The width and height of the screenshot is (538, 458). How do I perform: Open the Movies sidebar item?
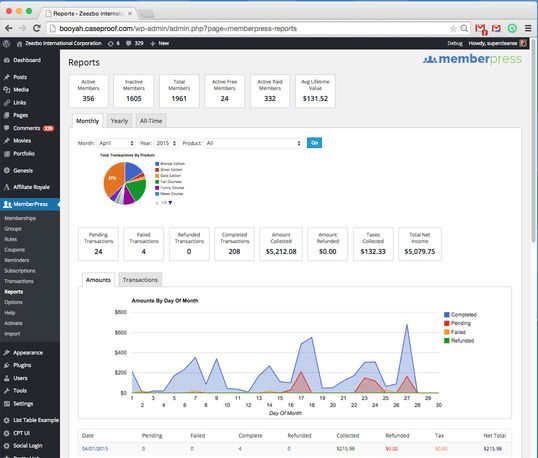click(x=30, y=141)
